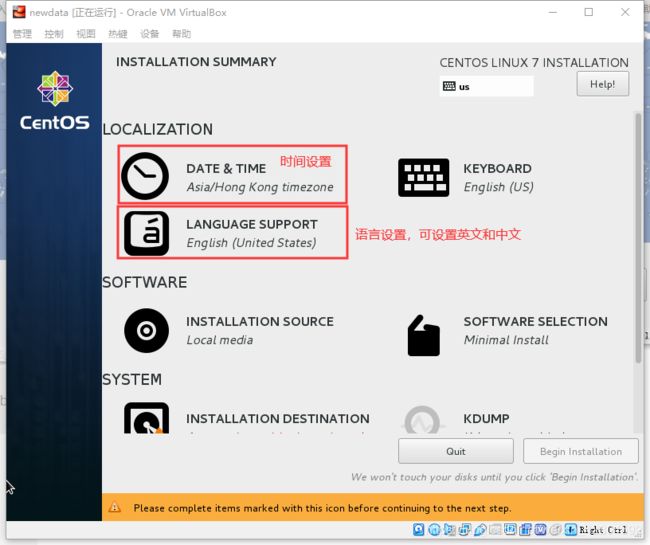Image resolution: width=650 pixels, height=545 pixels.
Task: Click the Right Ctrl host key indicator
Action: tap(603, 530)
